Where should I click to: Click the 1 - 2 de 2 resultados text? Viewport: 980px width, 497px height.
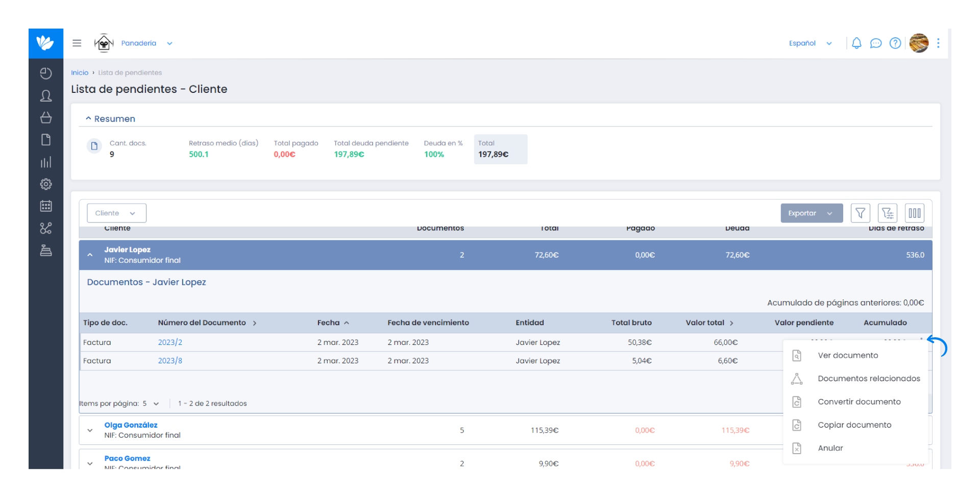tap(212, 404)
